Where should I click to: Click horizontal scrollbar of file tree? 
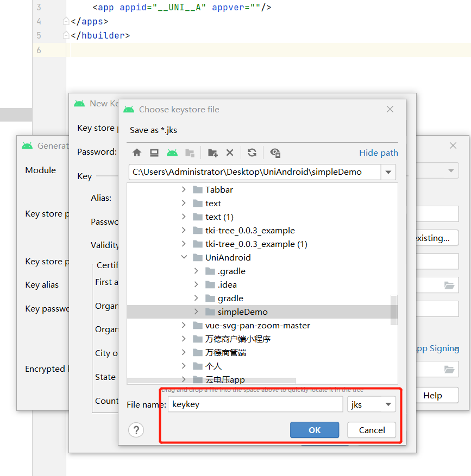pyautogui.click(x=211, y=380)
